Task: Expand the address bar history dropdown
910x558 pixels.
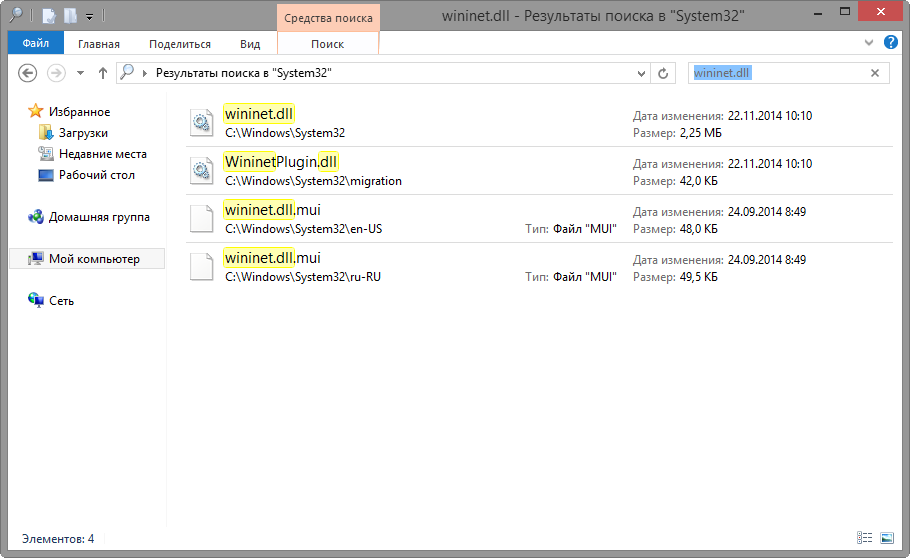Action: tap(641, 73)
